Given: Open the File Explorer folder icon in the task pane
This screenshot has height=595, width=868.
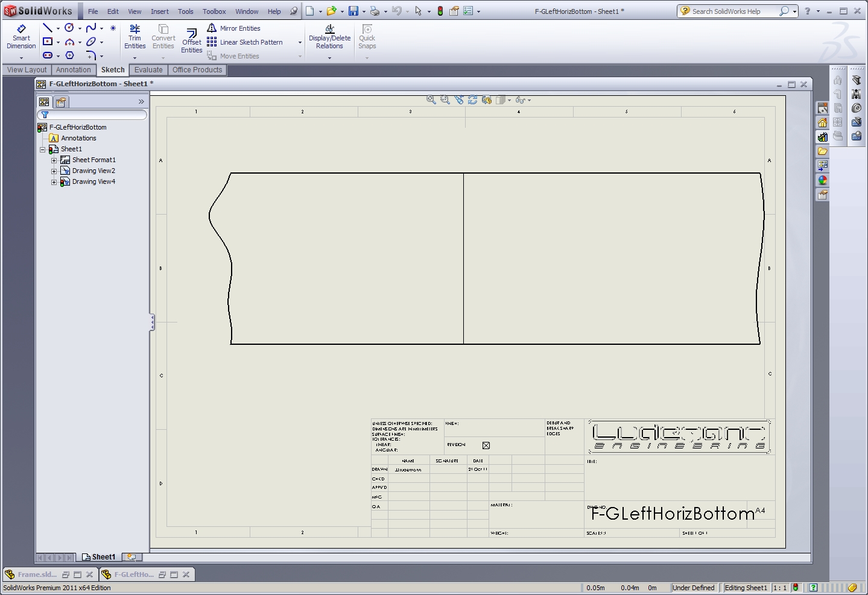Looking at the screenshot, I should (x=822, y=151).
